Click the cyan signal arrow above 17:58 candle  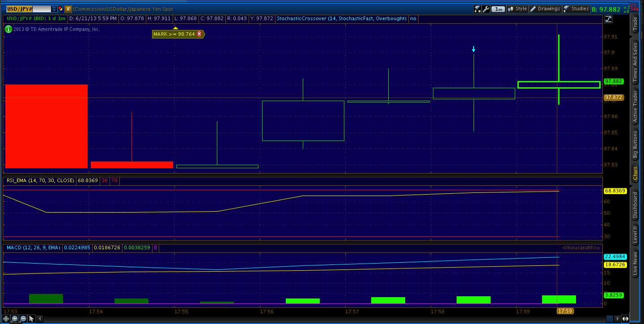tap(474, 49)
